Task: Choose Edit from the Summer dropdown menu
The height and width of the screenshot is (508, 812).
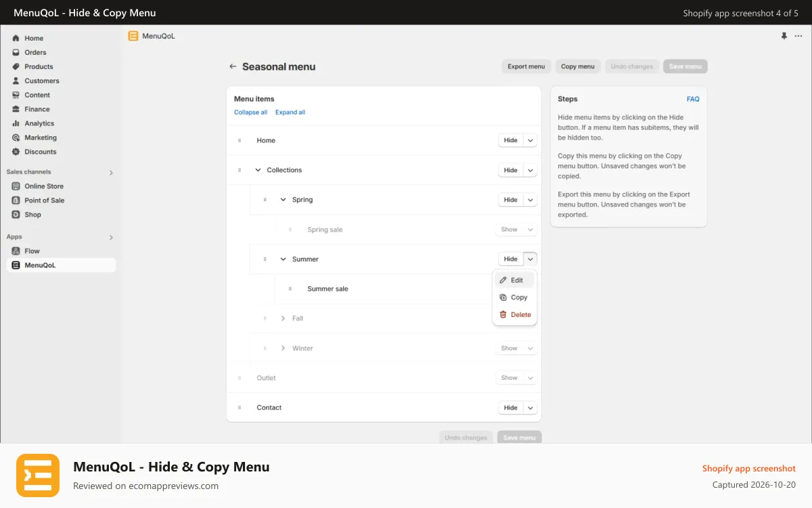Action: pyautogui.click(x=514, y=280)
